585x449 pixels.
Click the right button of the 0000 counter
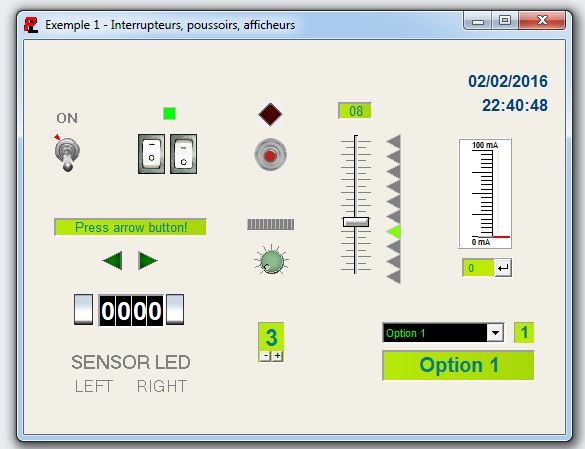(175, 309)
